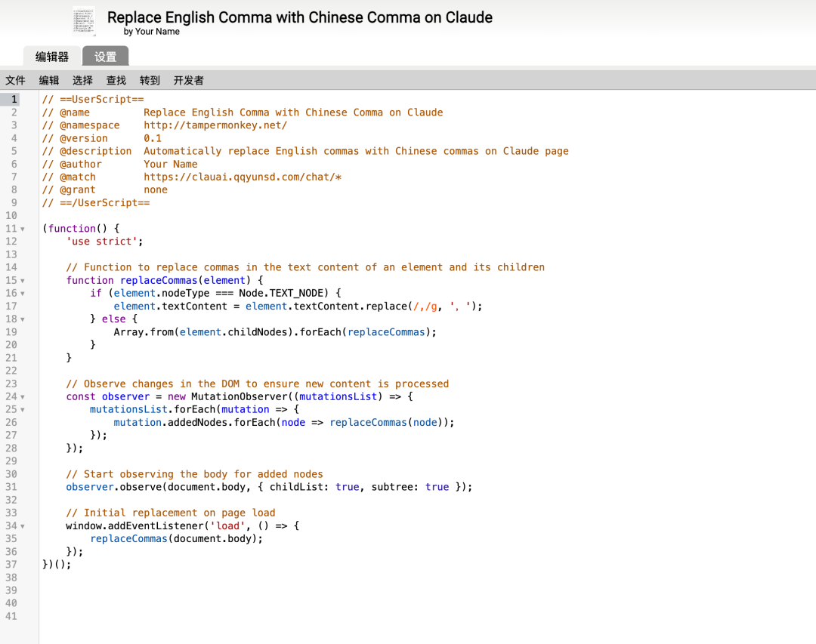This screenshot has height=644, width=816.
Task: Open the 转到 menu
Action: pos(150,80)
